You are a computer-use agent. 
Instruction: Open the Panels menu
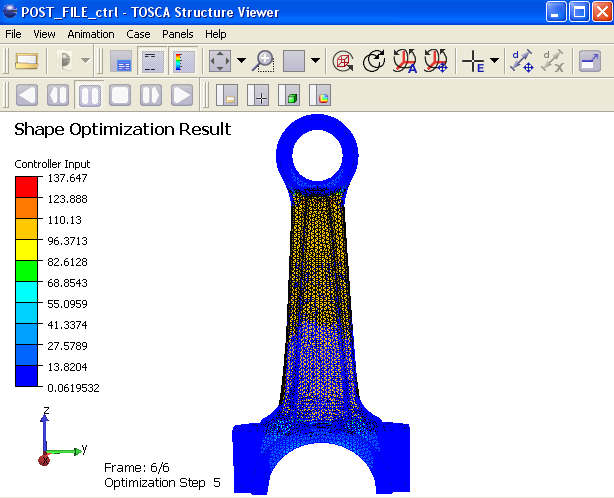coord(177,34)
